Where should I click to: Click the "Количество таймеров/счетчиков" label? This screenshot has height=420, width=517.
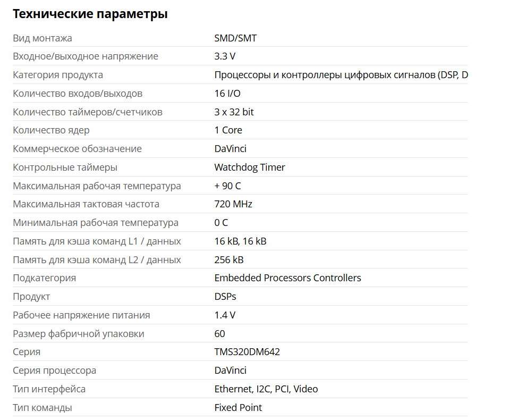(x=88, y=112)
